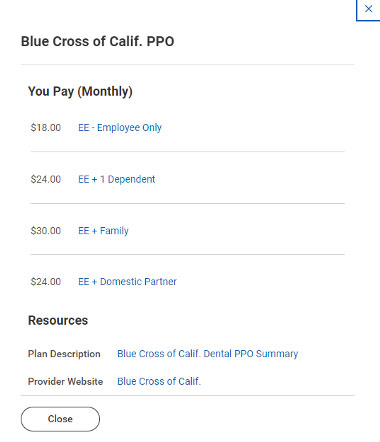This screenshot has width=380, height=442.
Task: Click the Resources section heading
Action: click(x=58, y=320)
